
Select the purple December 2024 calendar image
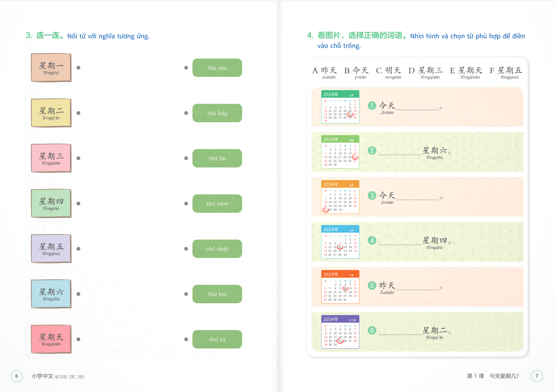coord(340,332)
